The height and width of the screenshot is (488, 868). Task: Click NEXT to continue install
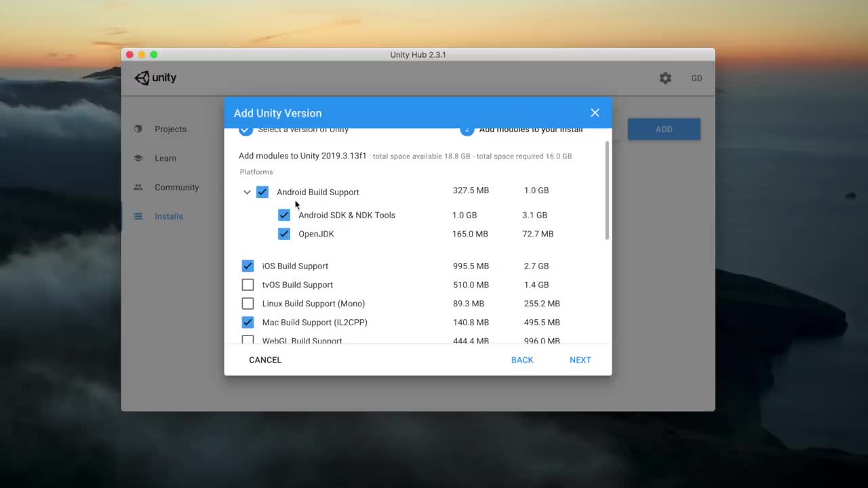coord(580,360)
